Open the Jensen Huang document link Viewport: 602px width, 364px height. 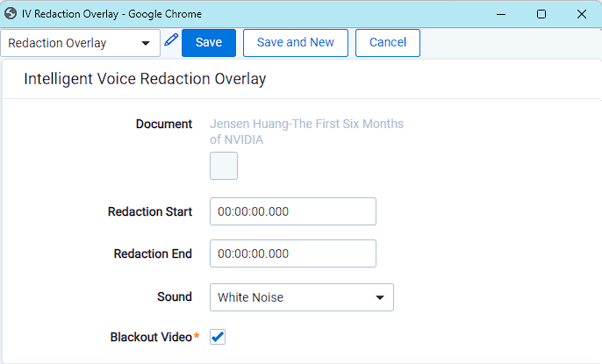pos(306,132)
